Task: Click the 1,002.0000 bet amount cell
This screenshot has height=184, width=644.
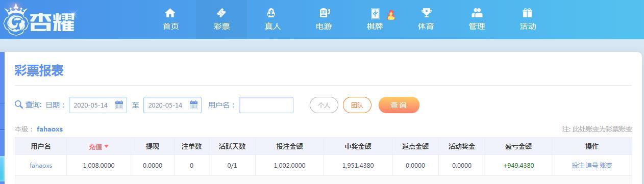Action: coord(289,166)
